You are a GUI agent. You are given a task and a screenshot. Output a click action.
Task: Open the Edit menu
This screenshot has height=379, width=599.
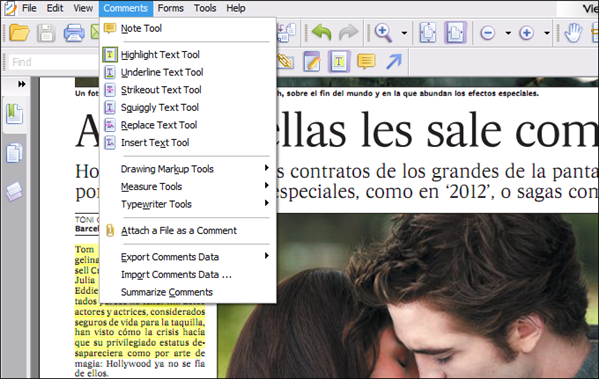coord(55,8)
